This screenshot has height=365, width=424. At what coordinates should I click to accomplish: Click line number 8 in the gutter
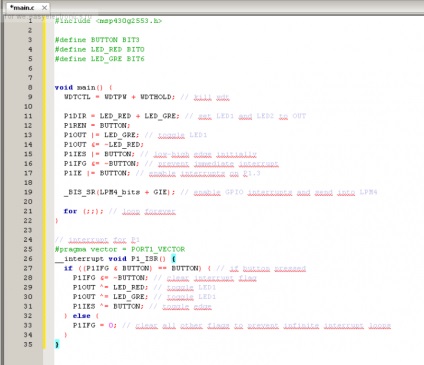coord(30,87)
